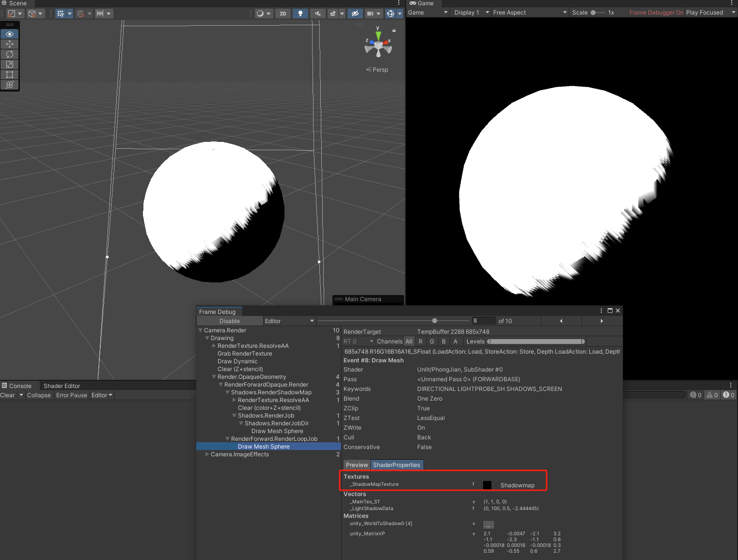Screen dimensions: 738x560
Task: Toggle grid visibility in Scene view
Action: pos(61,14)
